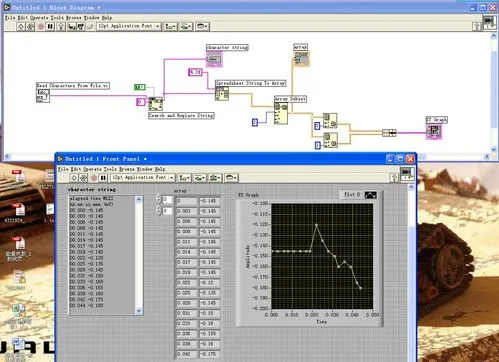
Task: Click down arrow of character string scrollbar
Action: click(139, 311)
